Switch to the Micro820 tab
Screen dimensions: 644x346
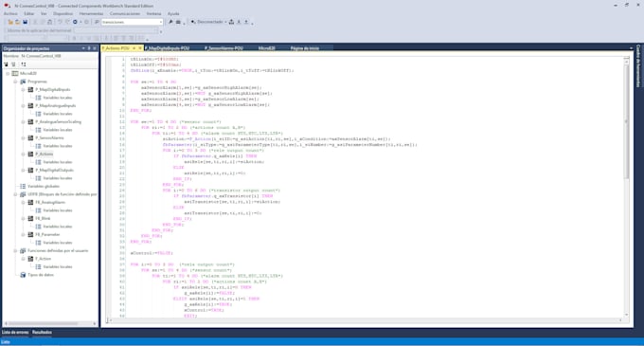tap(266, 48)
